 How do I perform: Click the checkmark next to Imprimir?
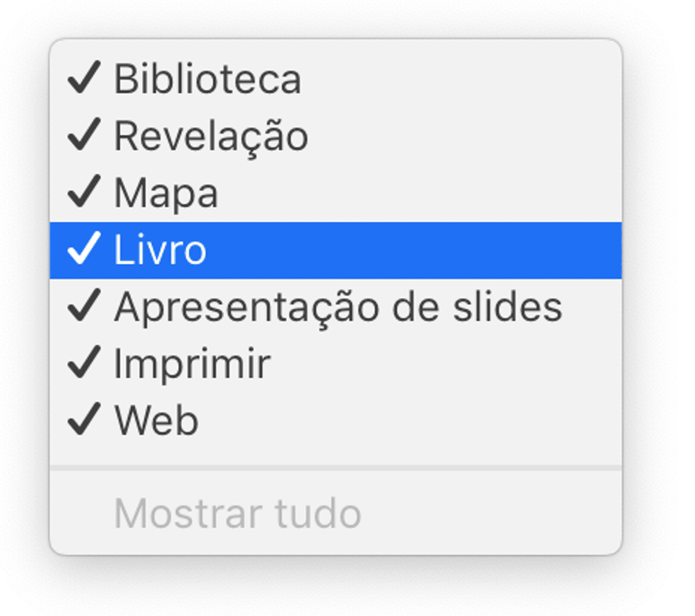pos(85,362)
